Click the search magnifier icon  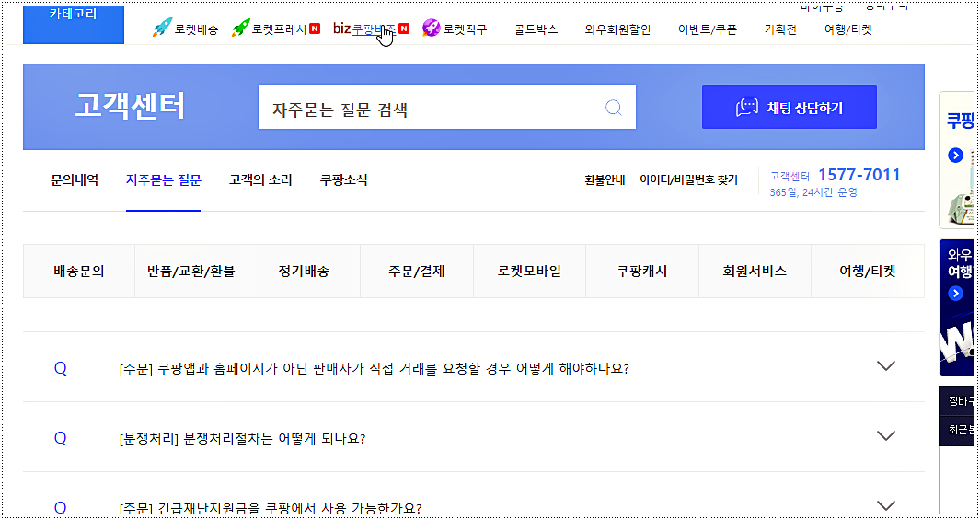click(x=614, y=108)
